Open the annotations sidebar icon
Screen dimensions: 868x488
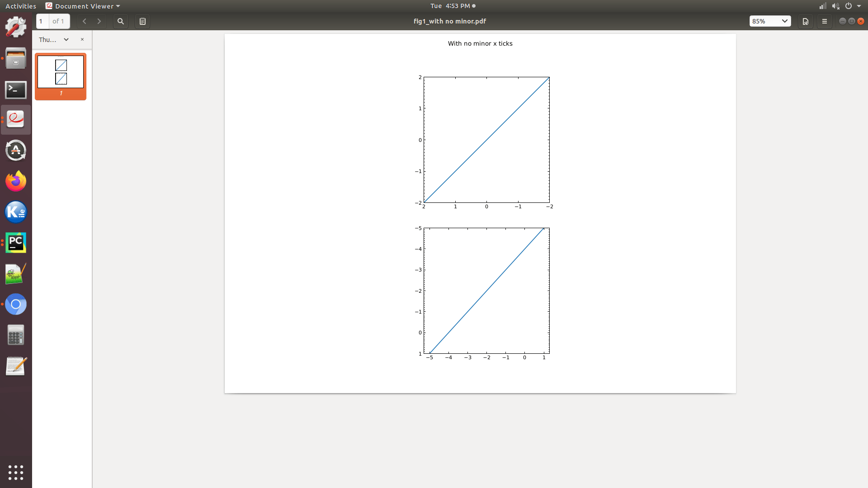coord(142,21)
